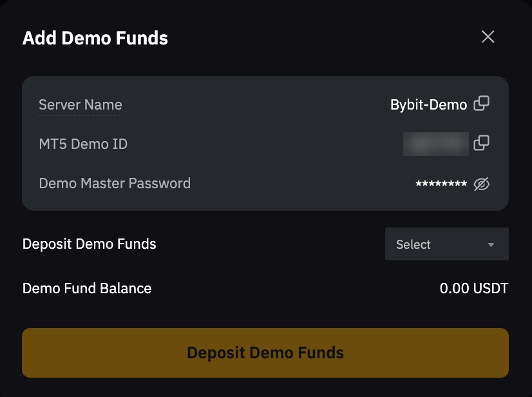
Task: Click the copy icon beside Server Name row
Action: 480,104
